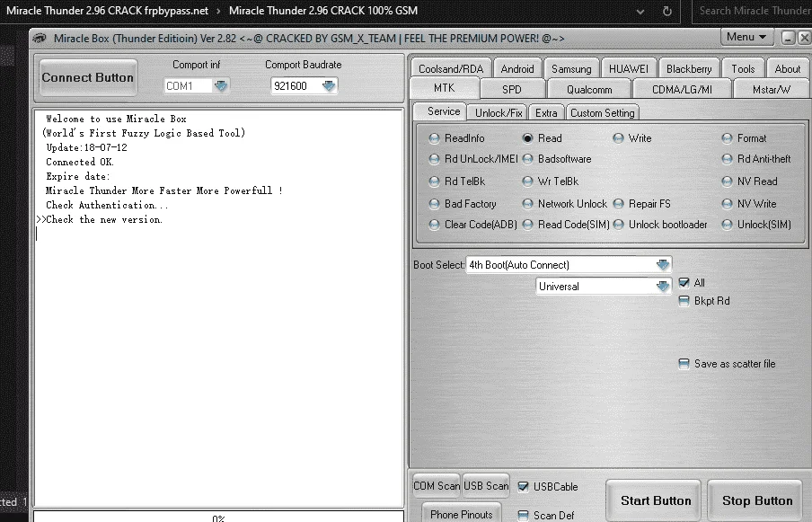Toggle the USBCable checkbox
This screenshot has width=812, height=522.
(x=523, y=487)
